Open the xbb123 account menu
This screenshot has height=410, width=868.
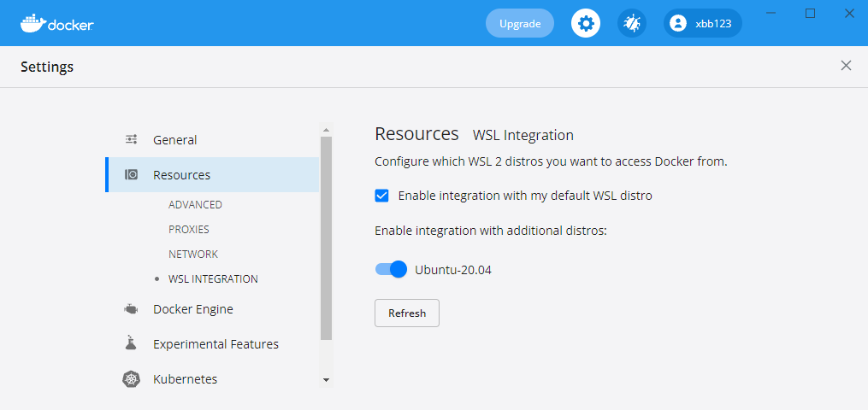pos(702,23)
